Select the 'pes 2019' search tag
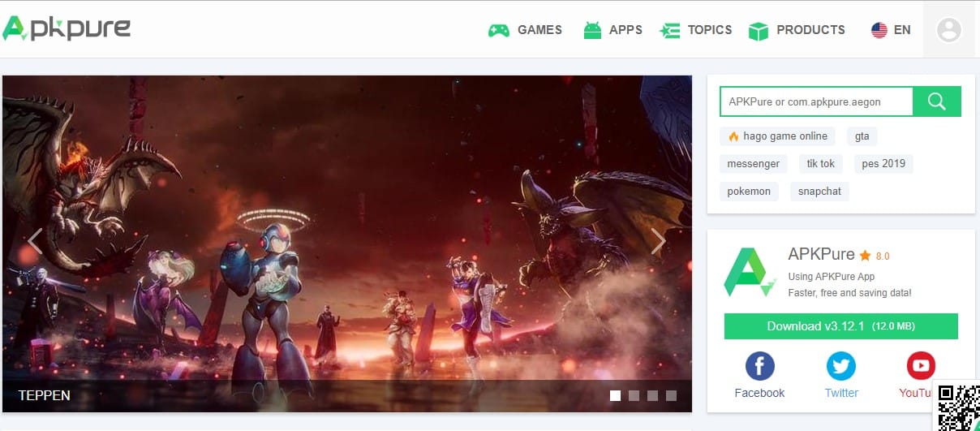The image size is (980, 431). [x=883, y=164]
